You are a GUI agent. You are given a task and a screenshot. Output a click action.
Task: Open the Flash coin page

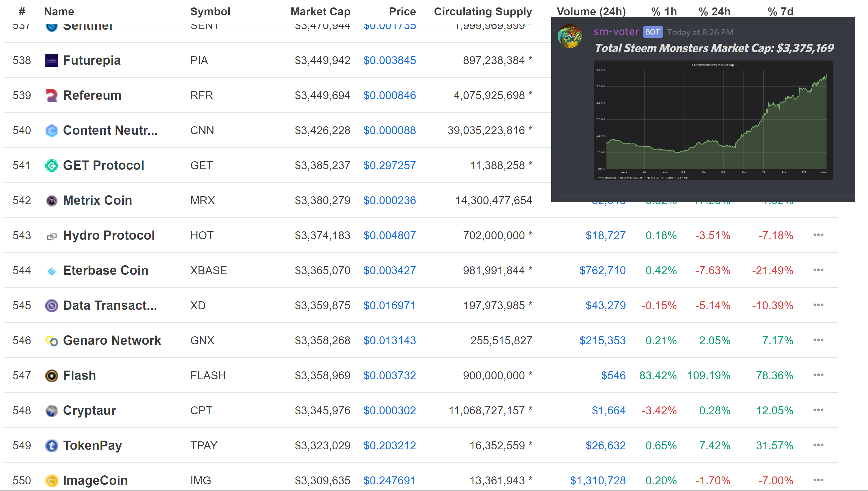click(80, 376)
